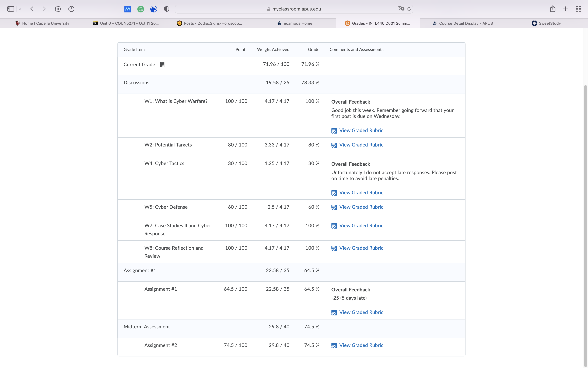The height and width of the screenshot is (368, 588).
Task: Show the tab overview grid
Action: click(x=579, y=9)
